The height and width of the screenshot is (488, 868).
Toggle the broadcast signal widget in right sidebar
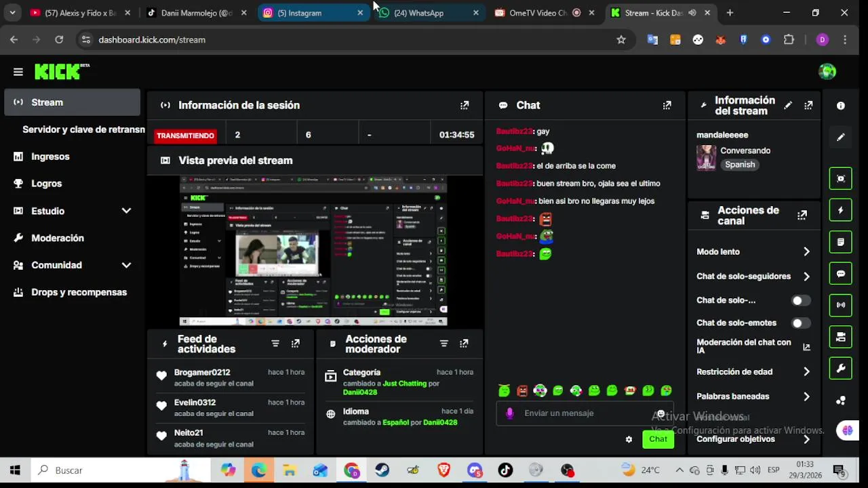[841, 305]
